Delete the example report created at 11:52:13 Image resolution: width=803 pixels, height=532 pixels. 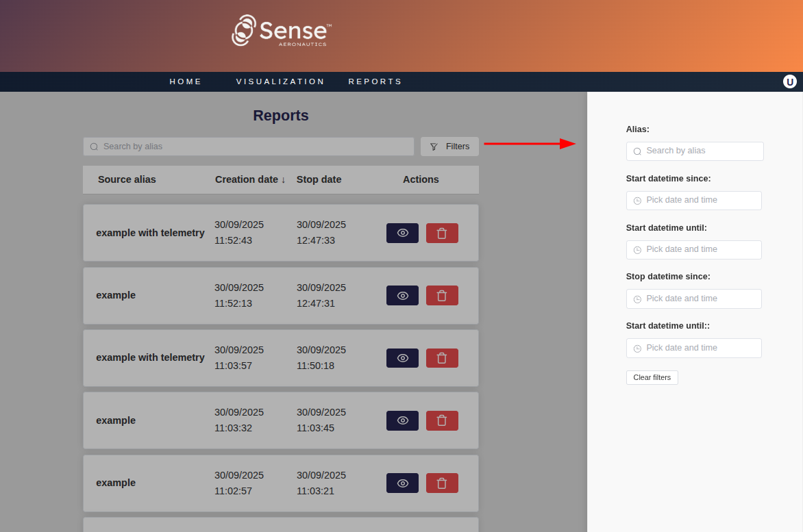coord(442,296)
